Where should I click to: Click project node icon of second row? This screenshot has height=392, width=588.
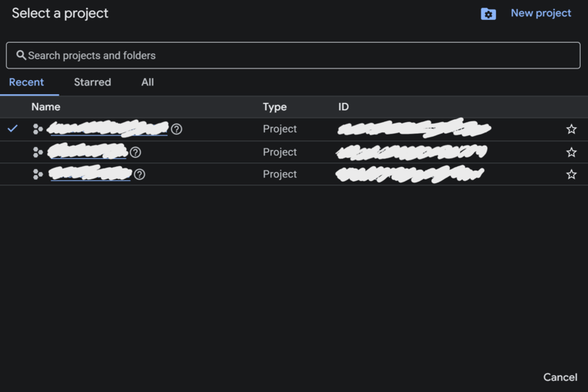37,152
